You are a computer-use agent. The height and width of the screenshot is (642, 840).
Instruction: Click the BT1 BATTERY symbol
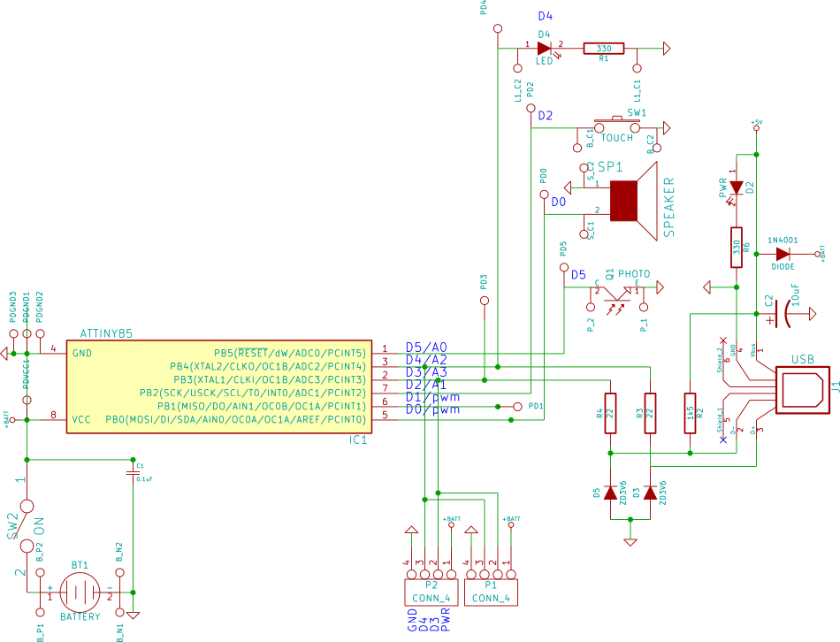80,592
